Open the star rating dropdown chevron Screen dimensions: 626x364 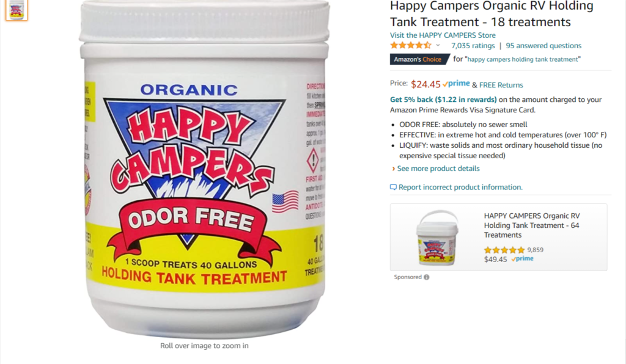click(x=438, y=45)
